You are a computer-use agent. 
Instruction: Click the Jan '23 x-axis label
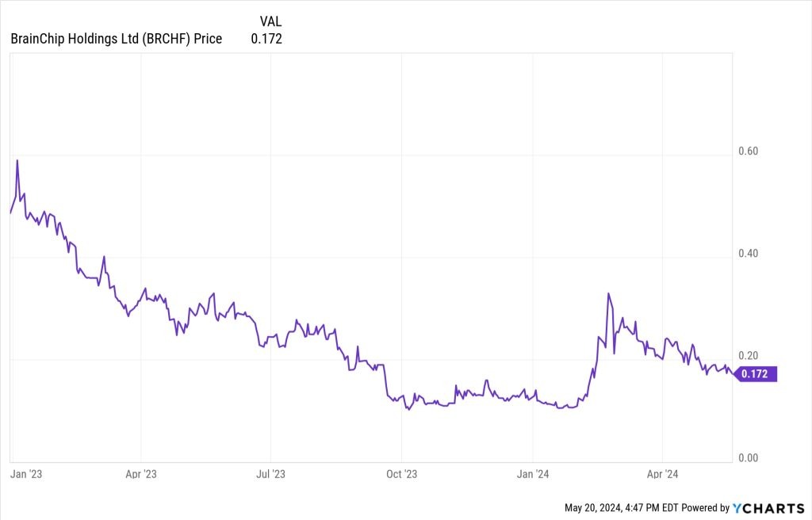click(26, 474)
